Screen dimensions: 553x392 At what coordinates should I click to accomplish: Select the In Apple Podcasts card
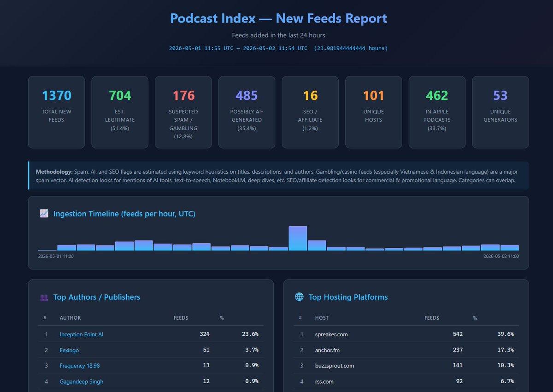tap(437, 112)
